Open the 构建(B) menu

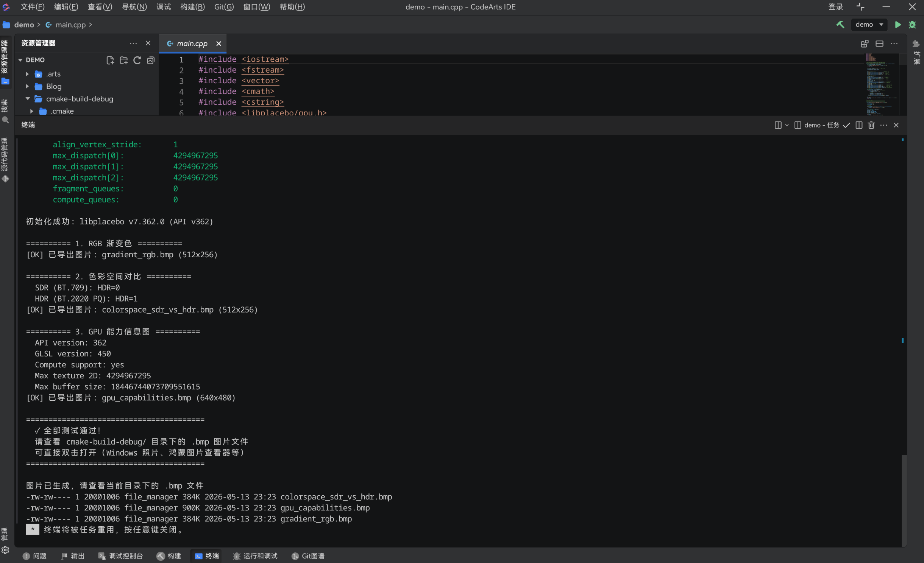pyautogui.click(x=192, y=7)
